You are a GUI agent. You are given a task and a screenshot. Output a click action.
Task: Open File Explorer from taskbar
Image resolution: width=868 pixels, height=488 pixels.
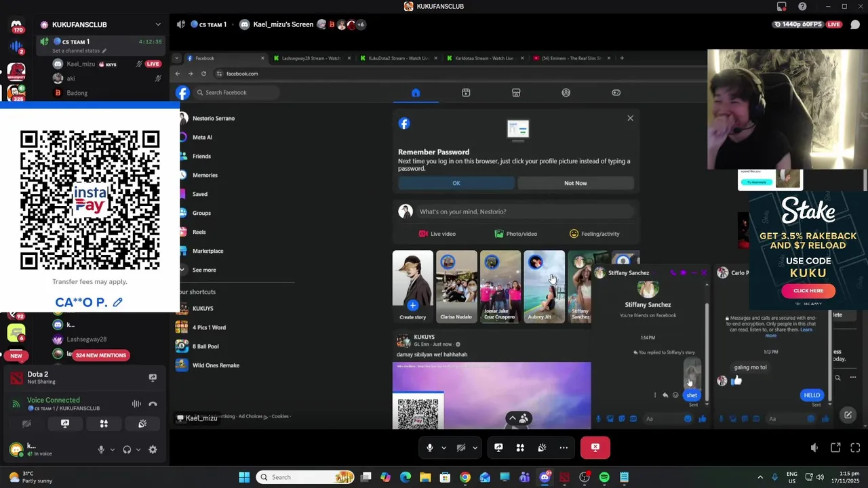(x=425, y=477)
